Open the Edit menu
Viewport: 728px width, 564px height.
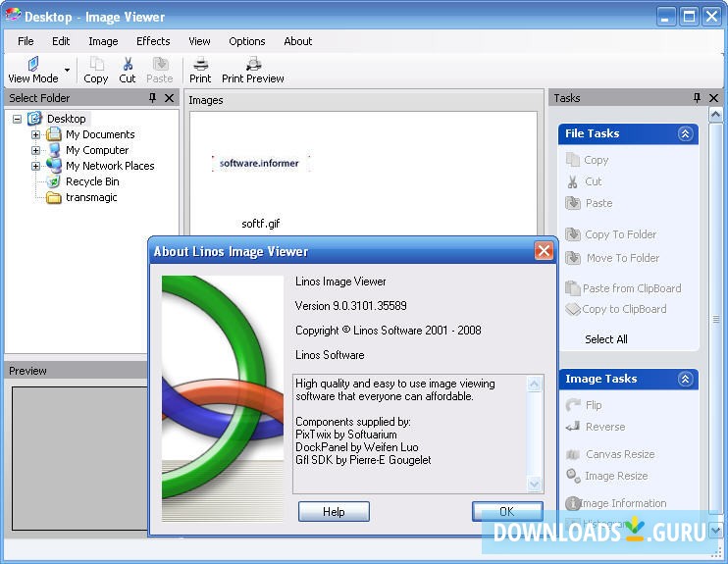tap(61, 41)
